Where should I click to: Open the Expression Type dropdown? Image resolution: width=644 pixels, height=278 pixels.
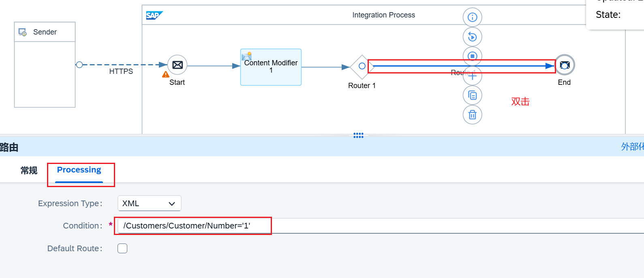tap(149, 203)
